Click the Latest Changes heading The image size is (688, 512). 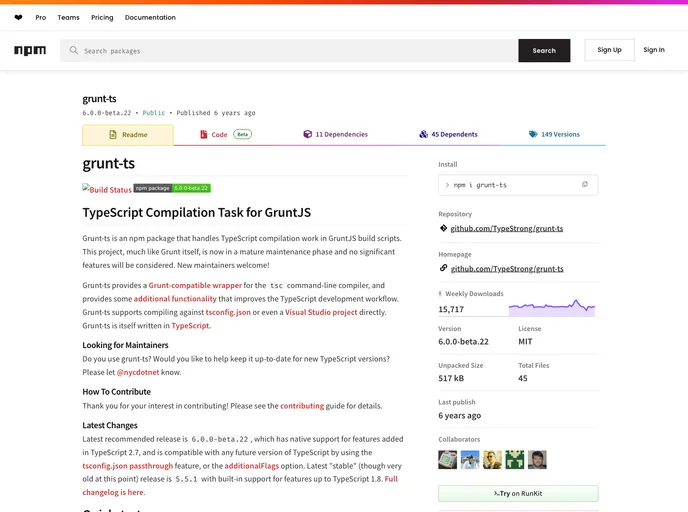point(110,425)
